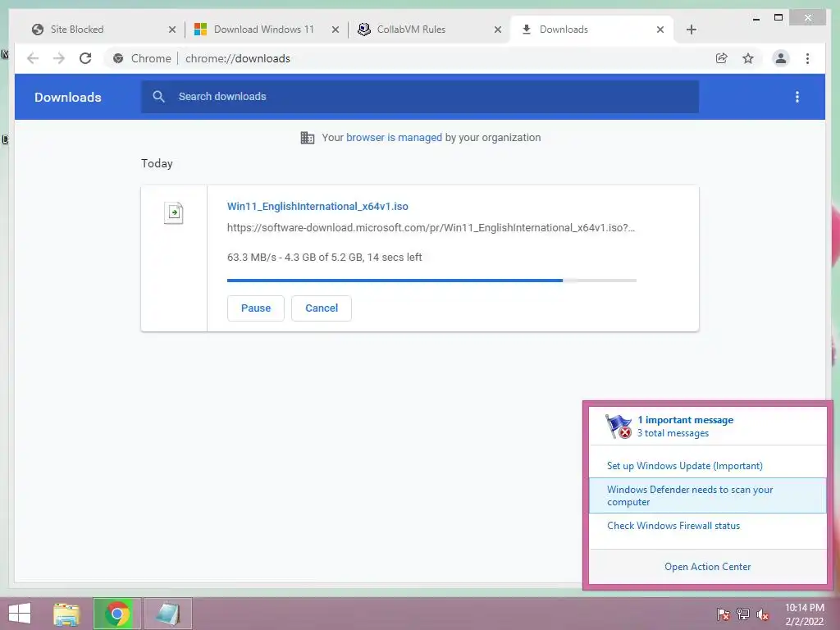Click the Action Center flag in popup
This screenshot has height=630, width=840.
[619, 427]
